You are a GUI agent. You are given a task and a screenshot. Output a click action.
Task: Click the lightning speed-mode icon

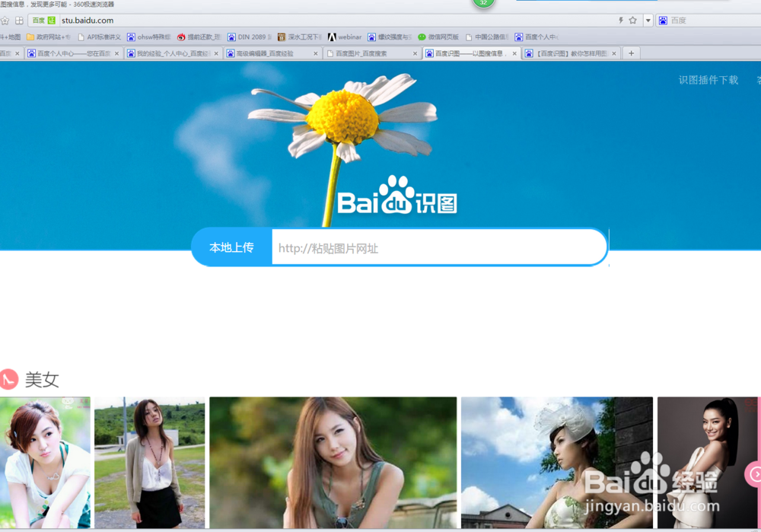coord(620,21)
